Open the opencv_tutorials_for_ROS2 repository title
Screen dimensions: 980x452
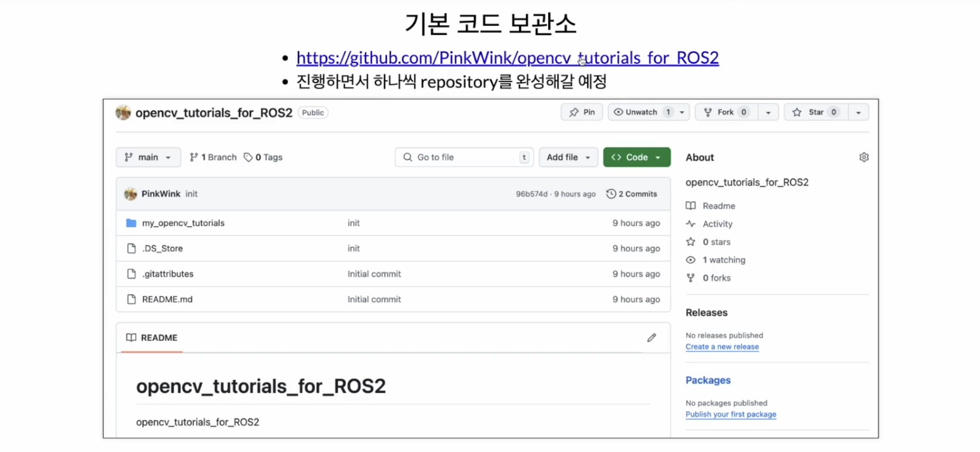(214, 113)
